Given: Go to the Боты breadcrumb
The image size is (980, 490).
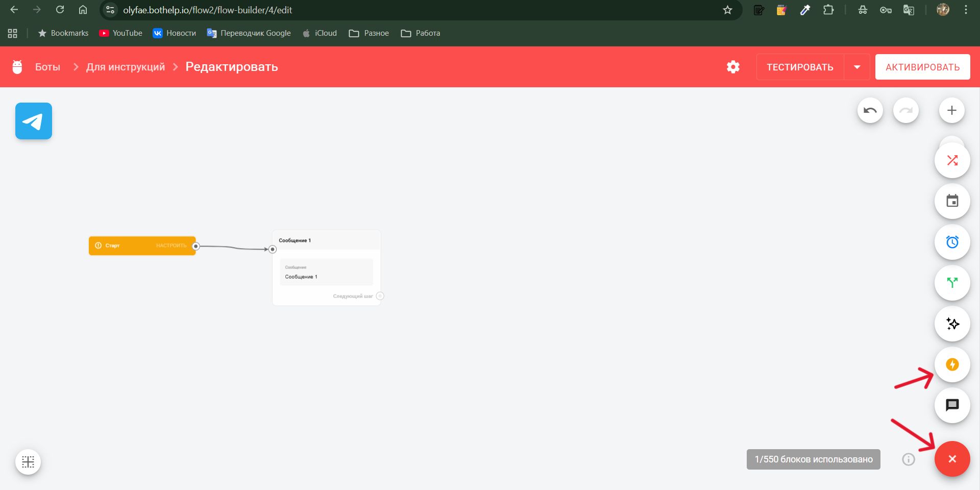Looking at the screenshot, I should (x=47, y=67).
